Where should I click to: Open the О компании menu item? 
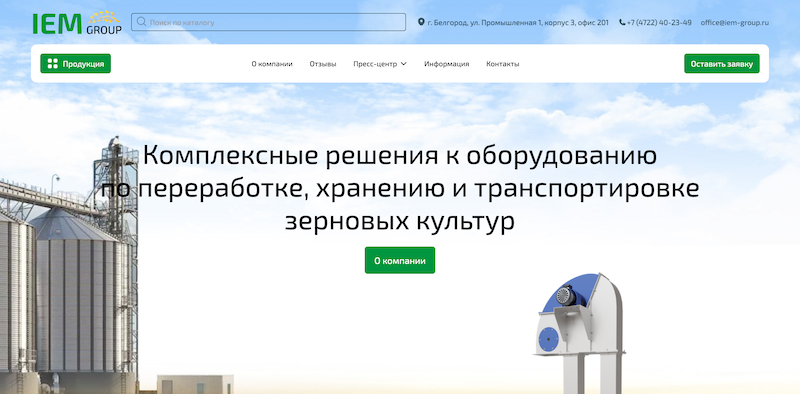point(272,64)
